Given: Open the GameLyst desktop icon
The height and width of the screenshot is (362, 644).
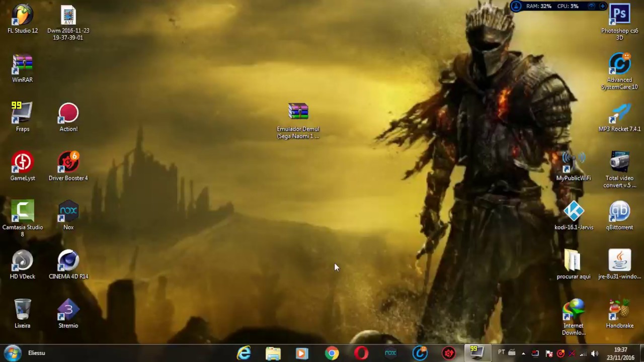Looking at the screenshot, I should (x=23, y=166).
